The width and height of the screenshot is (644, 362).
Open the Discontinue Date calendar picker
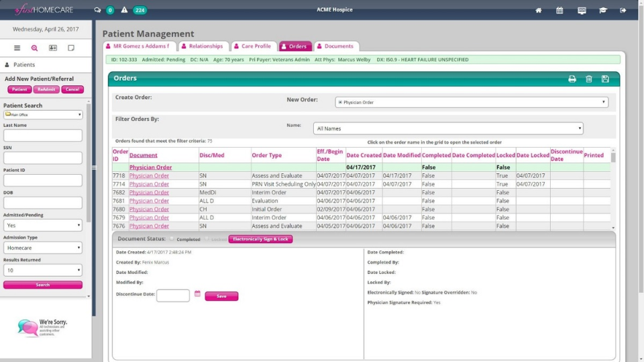tap(197, 294)
